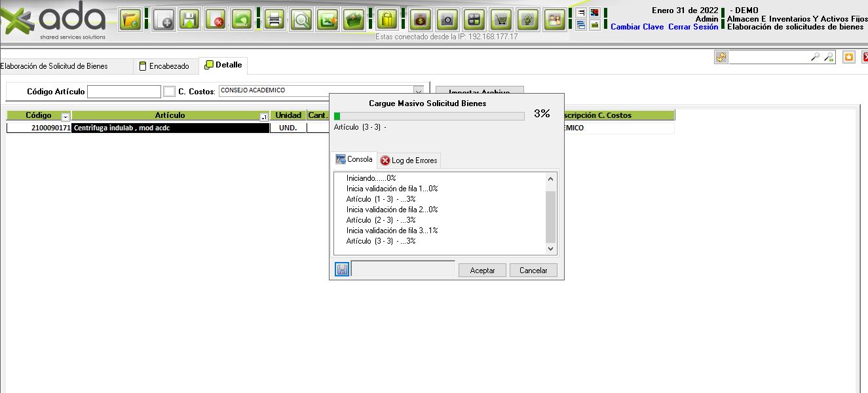Click the save log icon in dialog
Viewport: 868px width, 393px height.
342,269
